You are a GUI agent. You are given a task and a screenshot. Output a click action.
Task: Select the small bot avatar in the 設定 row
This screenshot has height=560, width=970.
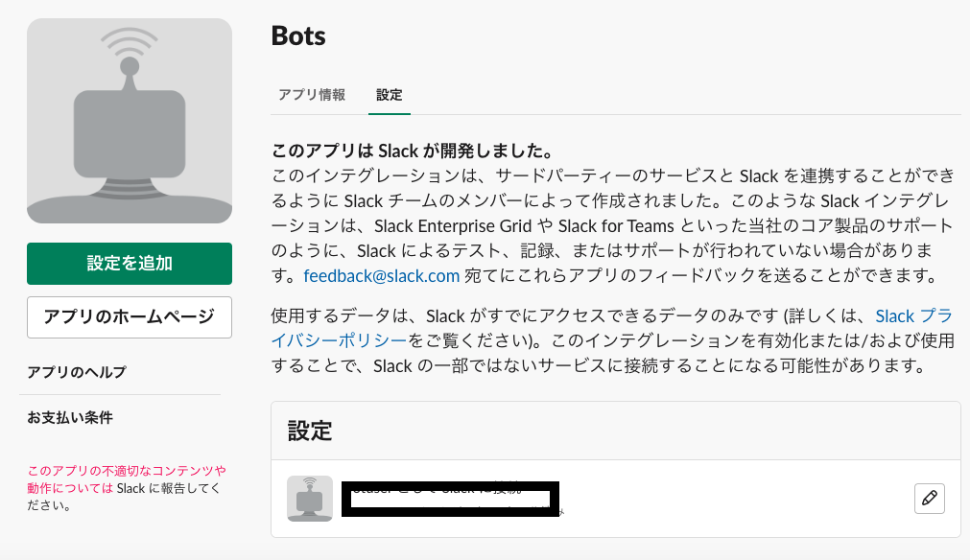coord(310,498)
